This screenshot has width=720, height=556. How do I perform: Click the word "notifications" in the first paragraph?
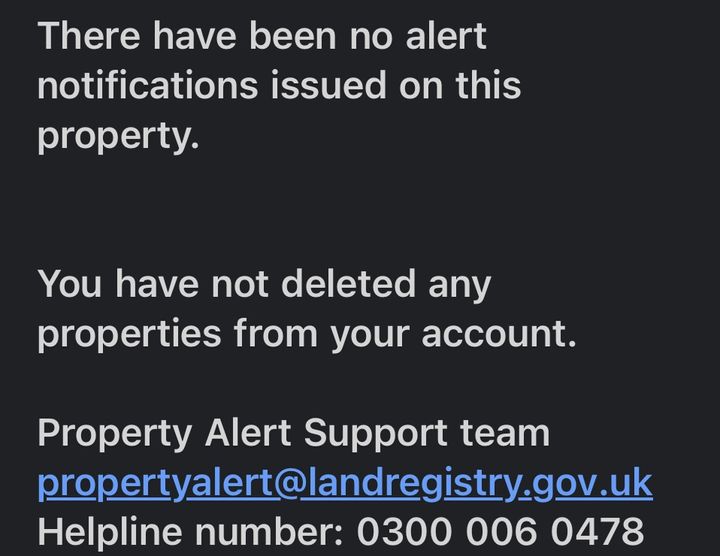tap(146, 85)
